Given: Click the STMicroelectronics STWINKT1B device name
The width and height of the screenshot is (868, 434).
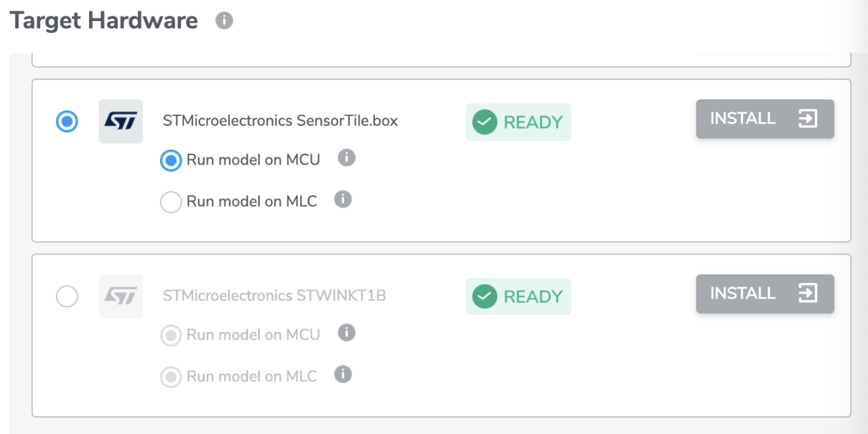Looking at the screenshot, I should [x=274, y=296].
